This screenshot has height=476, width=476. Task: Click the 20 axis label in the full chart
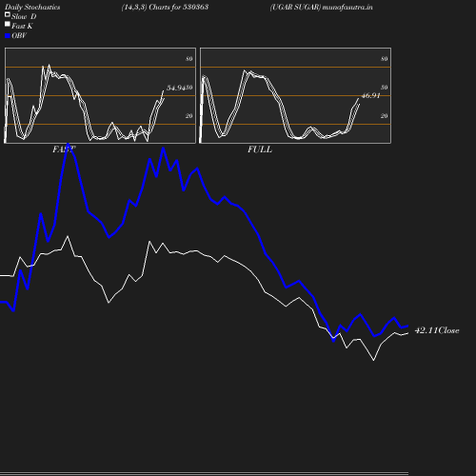[x=385, y=116]
